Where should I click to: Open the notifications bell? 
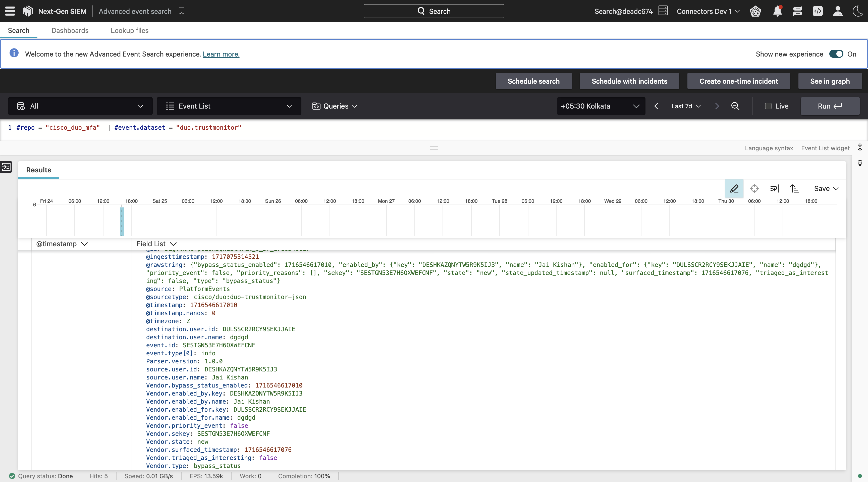[x=777, y=11]
